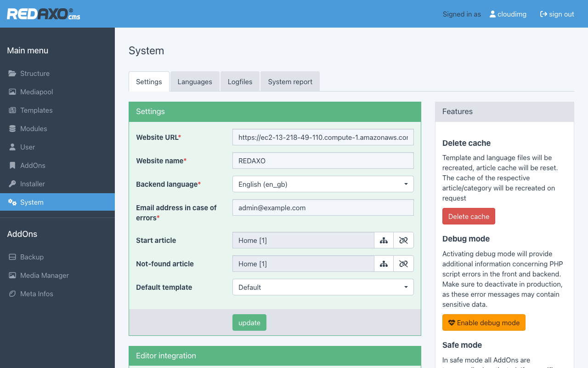Screen dimensions: 588x368
Task: Click the Templates newspaper icon
Action: (12, 110)
